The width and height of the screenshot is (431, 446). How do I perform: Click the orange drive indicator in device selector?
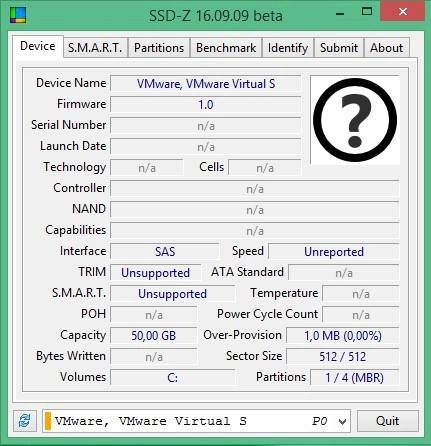coord(48,421)
